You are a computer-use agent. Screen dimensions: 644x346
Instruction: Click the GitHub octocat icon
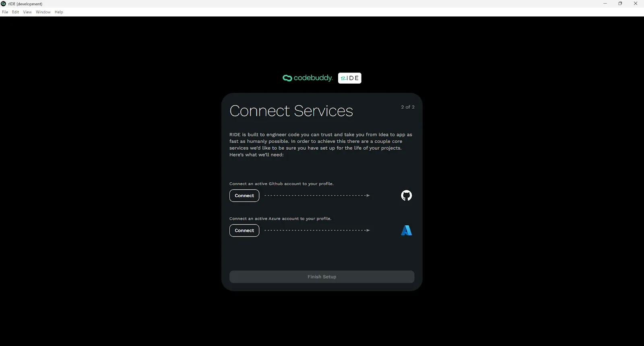(407, 196)
